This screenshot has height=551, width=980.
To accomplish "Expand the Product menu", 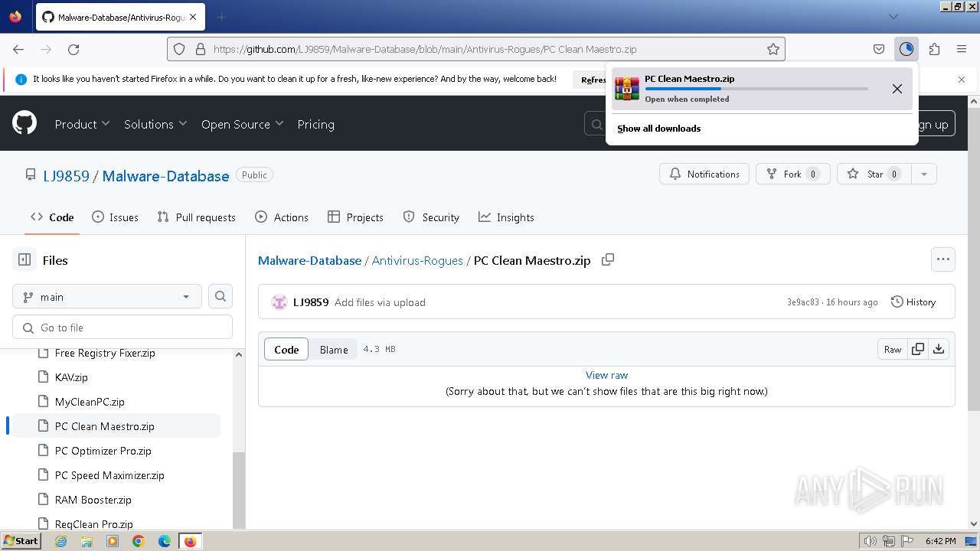I will pyautogui.click(x=82, y=124).
